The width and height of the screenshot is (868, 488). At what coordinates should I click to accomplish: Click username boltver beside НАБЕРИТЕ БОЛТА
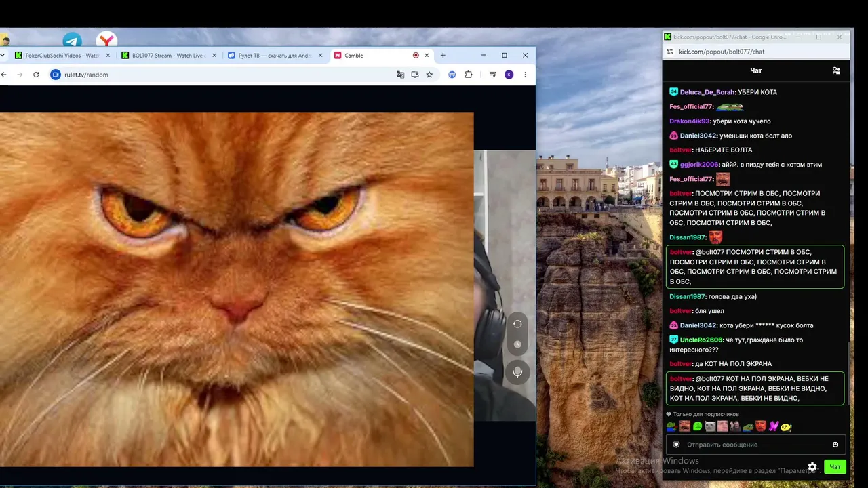pos(680,150)
